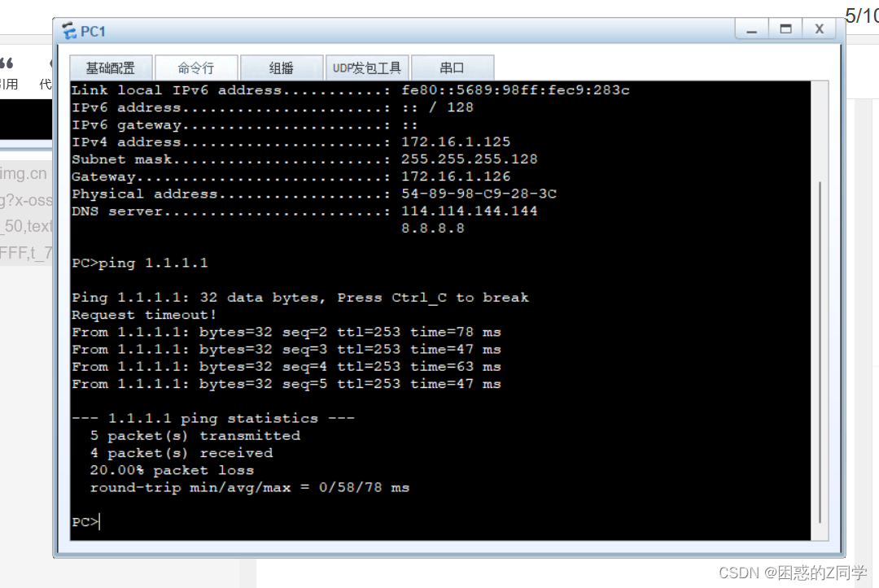Click the link local address fe80::5689:98ff:fec9:283c
879x588 pixels.
coord(515,90)
